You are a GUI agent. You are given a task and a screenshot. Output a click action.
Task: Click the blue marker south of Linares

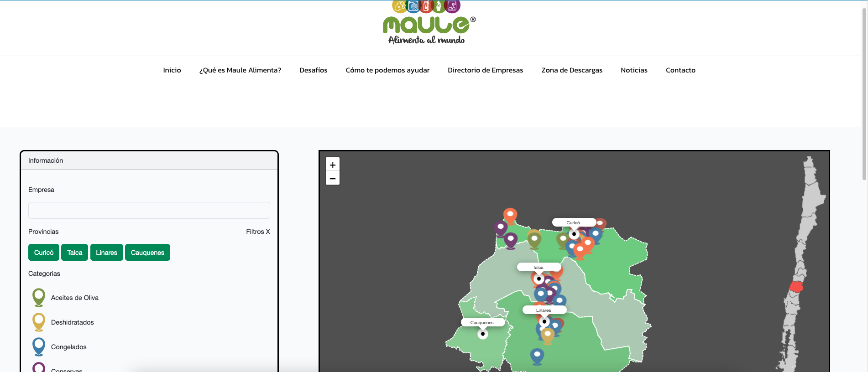coord(537,356)
